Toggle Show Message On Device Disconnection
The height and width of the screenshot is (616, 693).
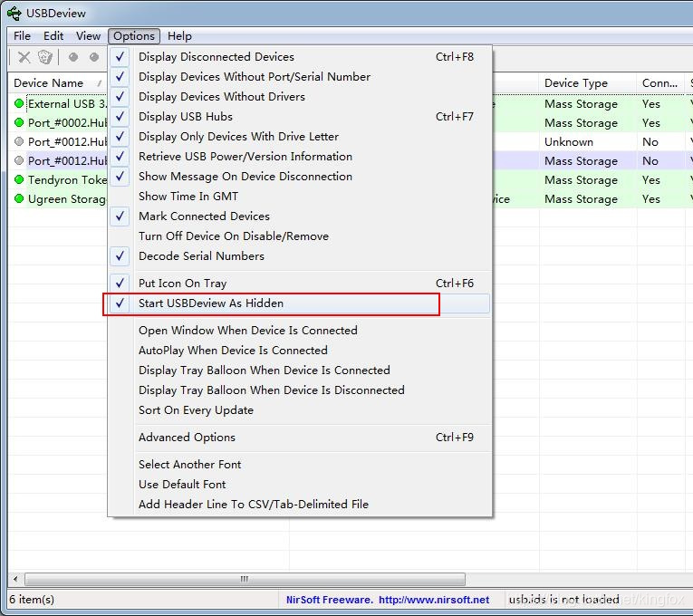pos(300,177)
